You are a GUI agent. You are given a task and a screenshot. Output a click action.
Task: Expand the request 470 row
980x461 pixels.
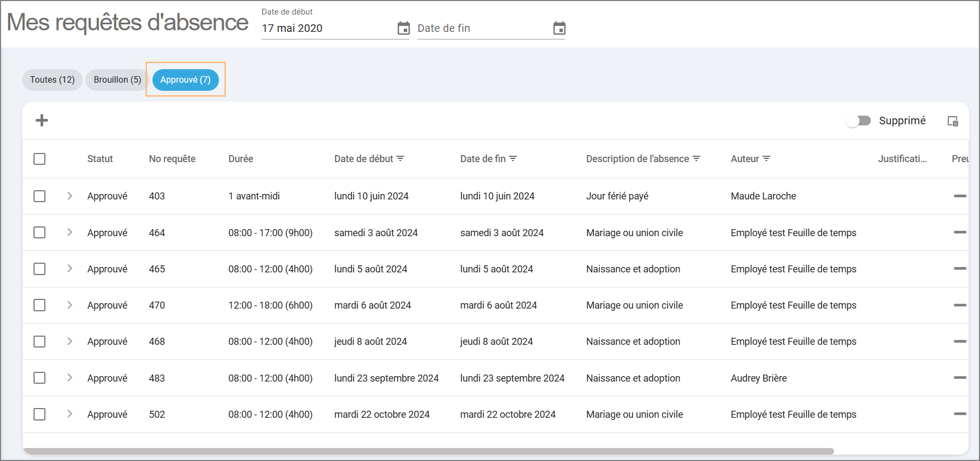coord(70,305)
